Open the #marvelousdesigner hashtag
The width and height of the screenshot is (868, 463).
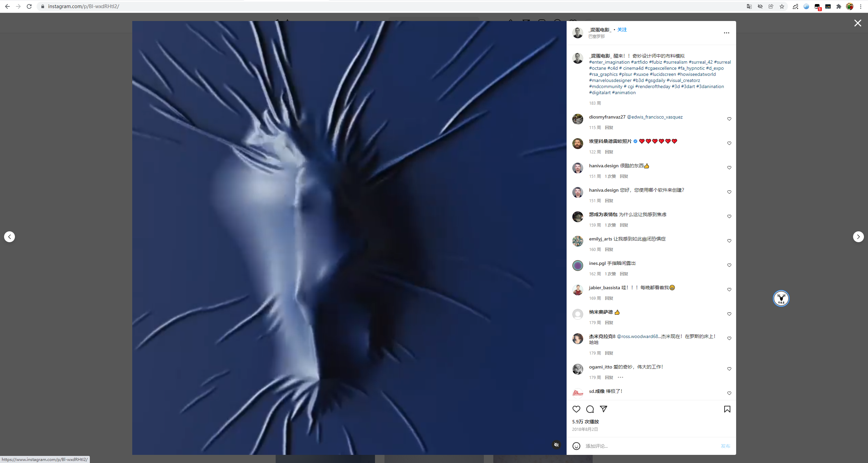(610, 81)
